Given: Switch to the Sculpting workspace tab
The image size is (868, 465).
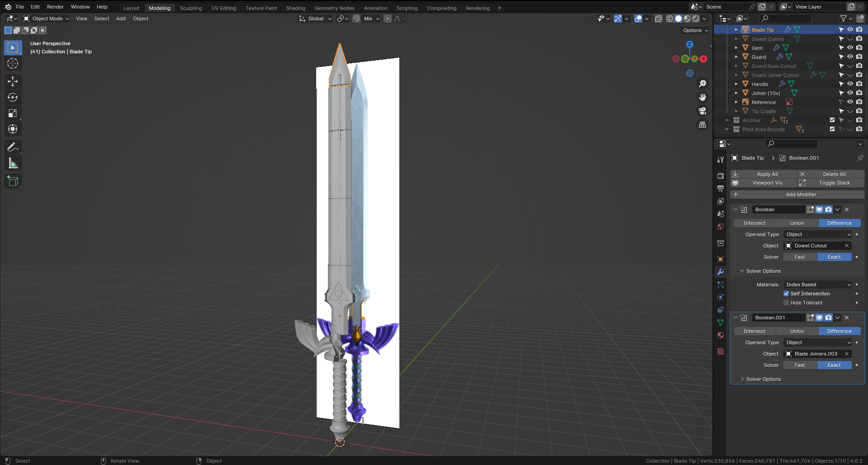Looking at the screenshot, I should [x=191, y=8].
